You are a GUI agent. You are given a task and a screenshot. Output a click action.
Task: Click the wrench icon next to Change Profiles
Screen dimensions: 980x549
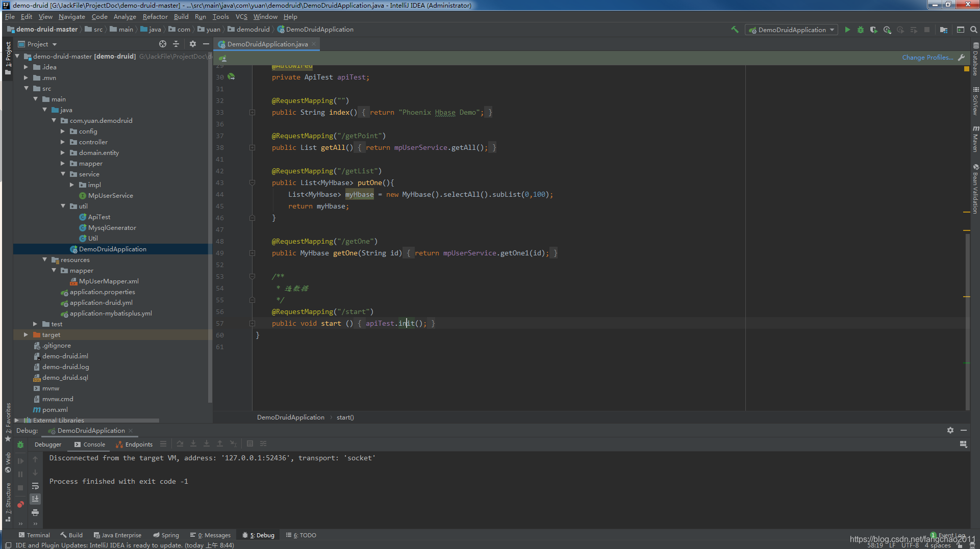(962, 58)
